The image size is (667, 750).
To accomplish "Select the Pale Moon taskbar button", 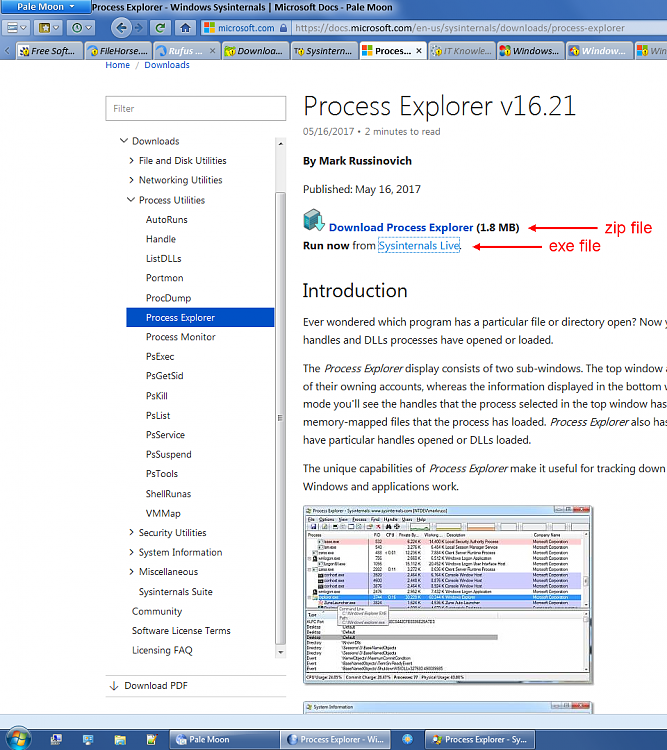I will (x=224, y=739).
